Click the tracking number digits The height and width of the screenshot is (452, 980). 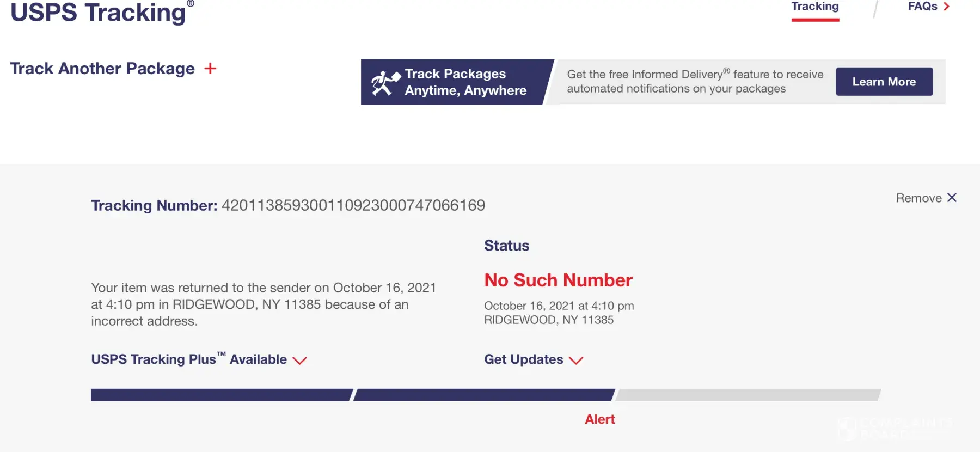tap(353, 205)
